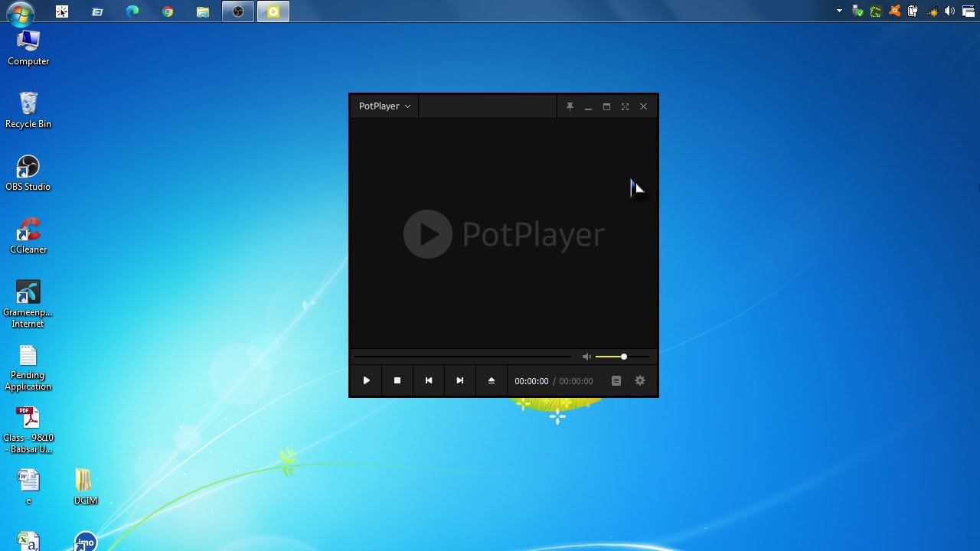The width and height of the screenshot is (980, 551).
Task: Click the playback seek bar
Action: click(x=462, y=357)
